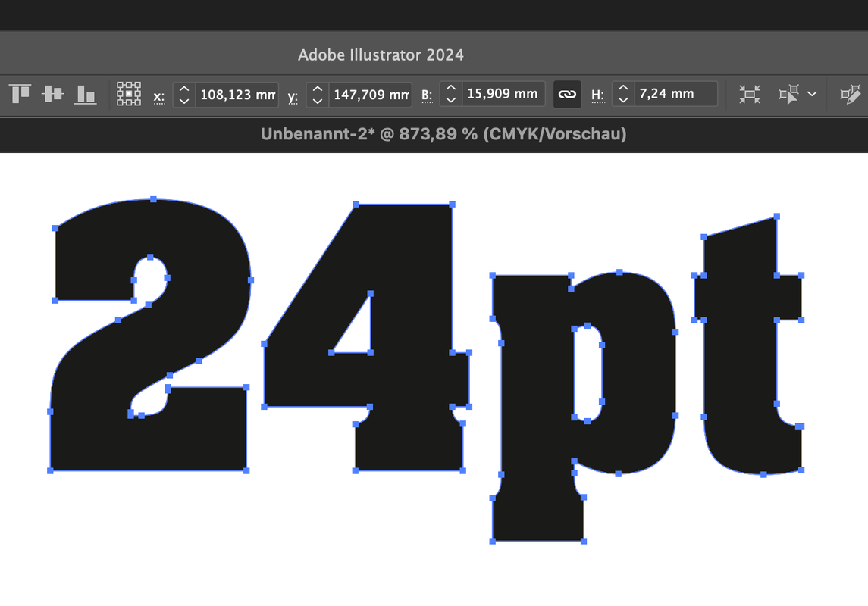The height and width of the screenshot is (606, 868).
Task: Click the edit icon at far right of control bar
Action: [851, 94]
